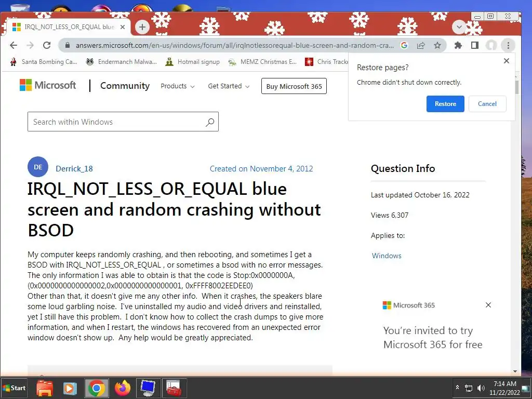Click the Question Info heading
532x399 pixels.
pyautogui.click(x=403, y=168)
